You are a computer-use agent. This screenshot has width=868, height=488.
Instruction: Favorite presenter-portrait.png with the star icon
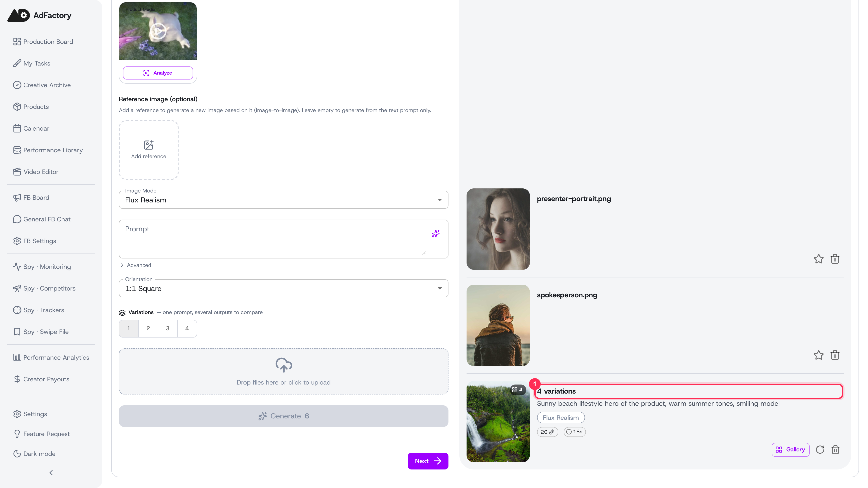pyautogui.click(x=818, y=259)
